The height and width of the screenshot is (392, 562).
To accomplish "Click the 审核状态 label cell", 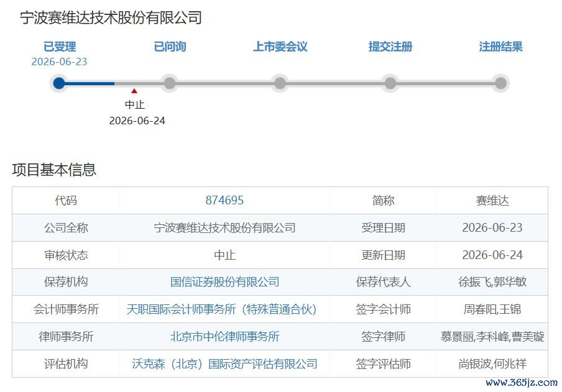I will [x=66, y=255].
